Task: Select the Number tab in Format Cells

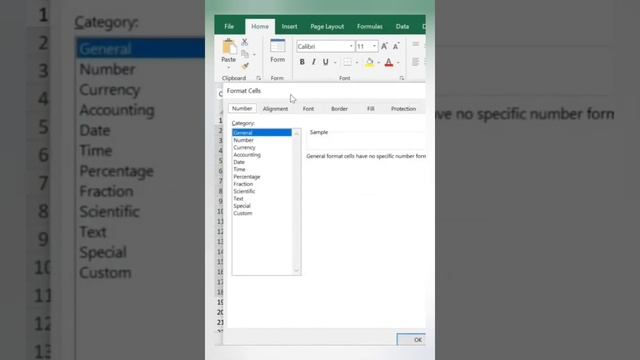Action: click(242, 109)
